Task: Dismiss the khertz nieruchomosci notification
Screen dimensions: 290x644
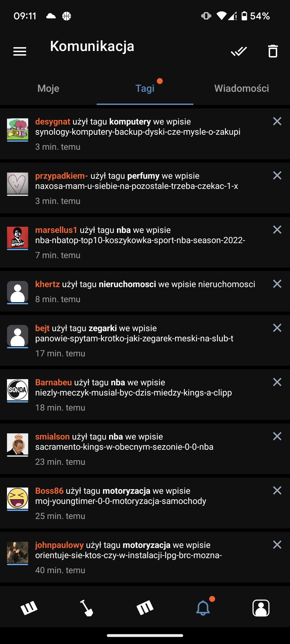Action: coord(277,284)
